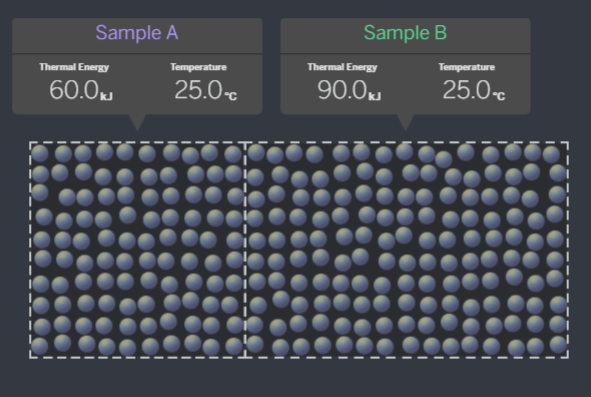Select Sample B's 25.0 temperature value

(x=467, y=90)
